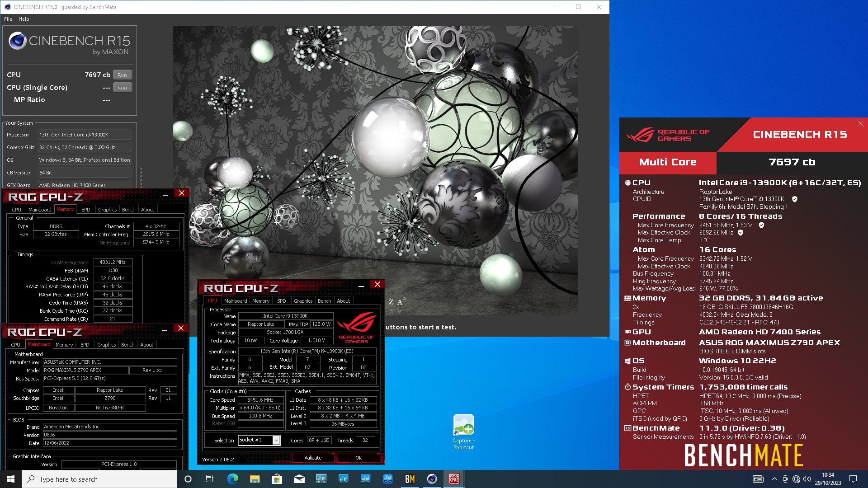Click the Level 3 cache 36 MBytes field
The height and width of the screenshot is (488, 868).
point(343,424)
